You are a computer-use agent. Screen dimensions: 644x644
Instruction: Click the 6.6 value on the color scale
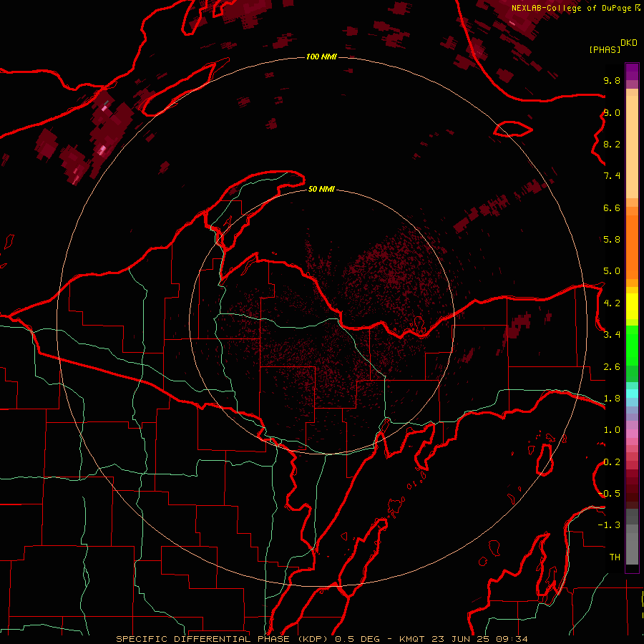[612, 208]
